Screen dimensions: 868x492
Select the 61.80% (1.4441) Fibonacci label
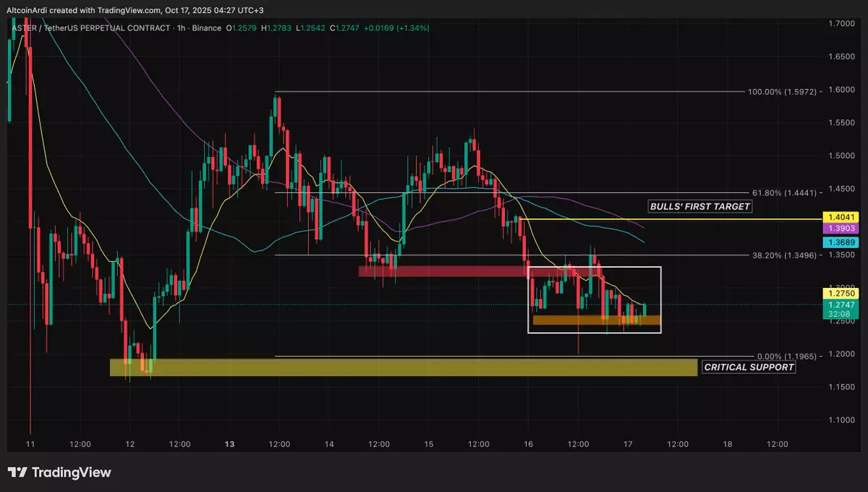786,193
